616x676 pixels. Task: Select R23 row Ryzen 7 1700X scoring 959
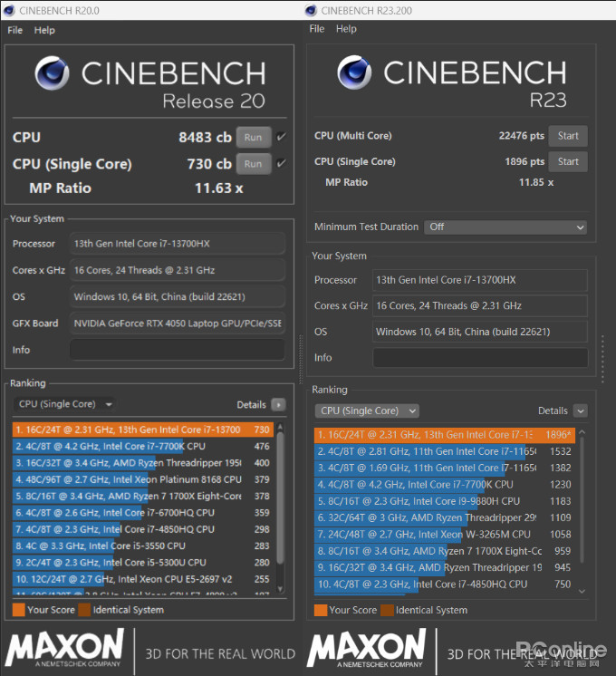coord(445,552)
